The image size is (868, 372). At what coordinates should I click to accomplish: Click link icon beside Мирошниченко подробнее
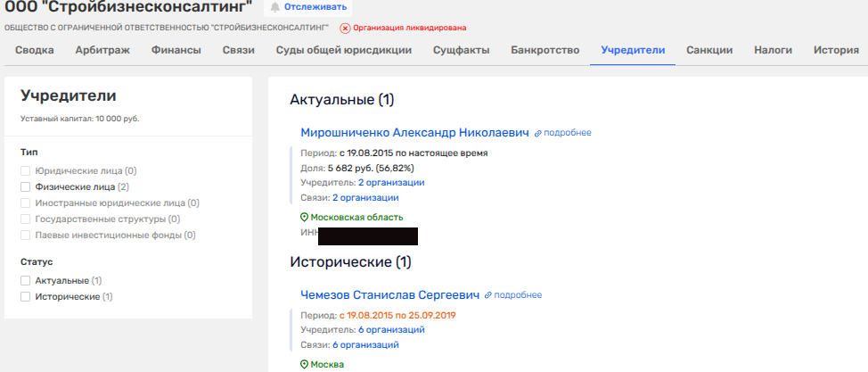(537, 133)
